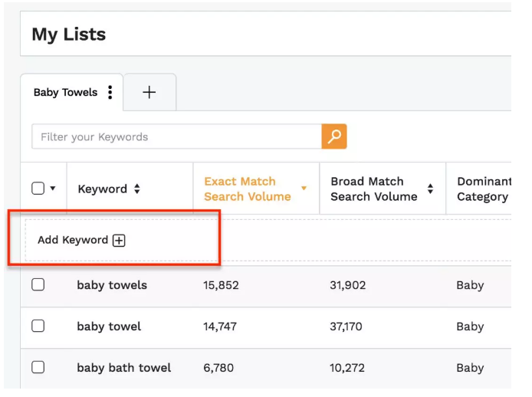
Task: Click the Exact Match Search Volume header
Action: pos(247,189)
